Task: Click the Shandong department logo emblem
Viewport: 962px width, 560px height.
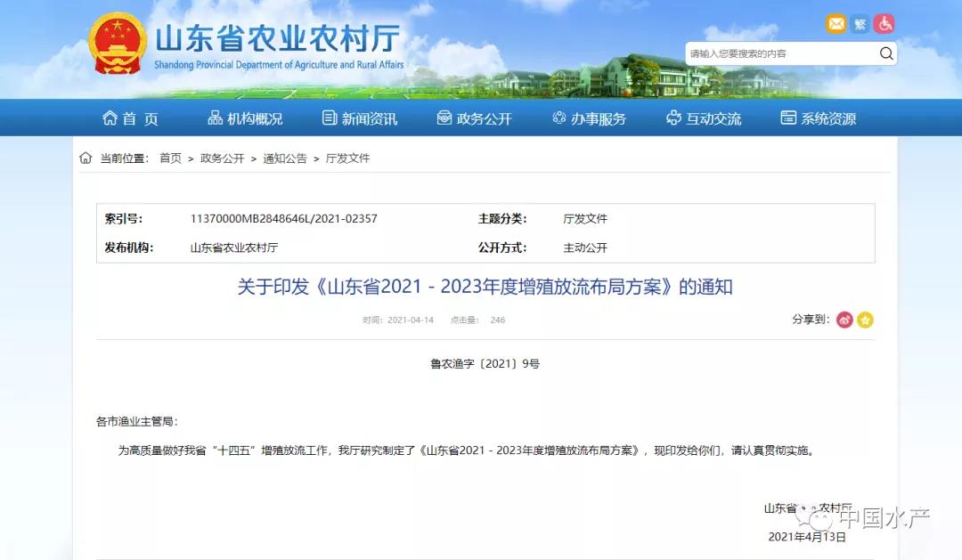Action: point(117,43)
